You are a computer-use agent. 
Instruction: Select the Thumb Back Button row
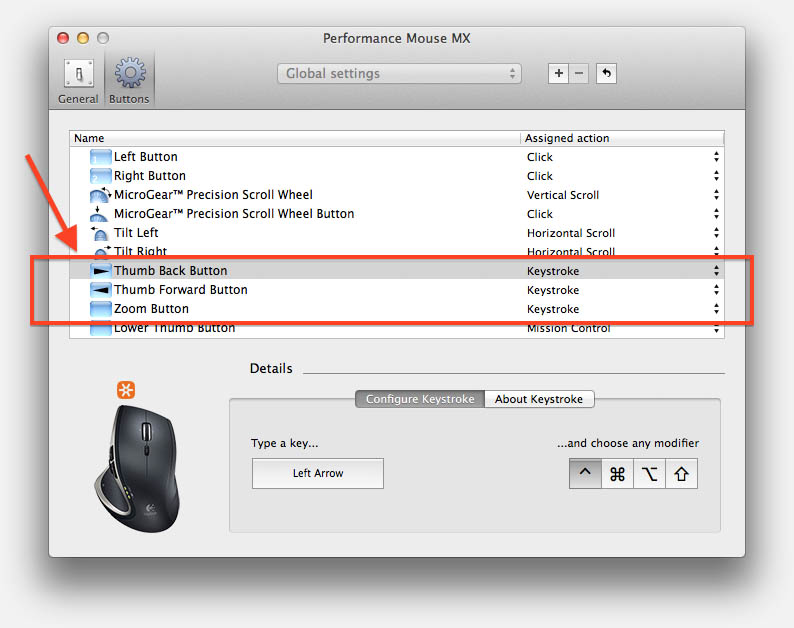[x=396, y=271]
